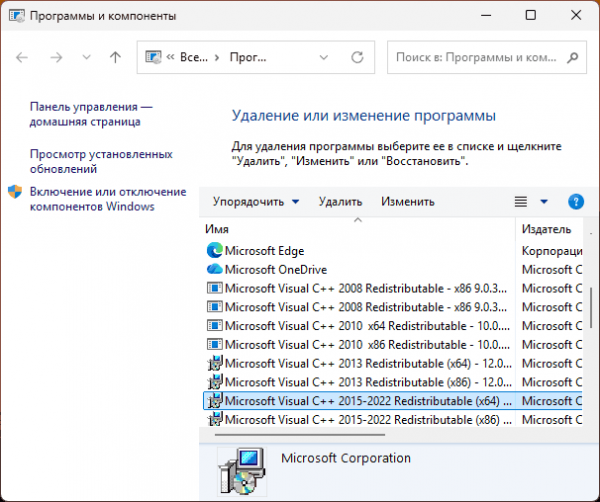Open recent locations dropdown chevron
The height and width of the screenshot is (502, 600).
(86, 57)
